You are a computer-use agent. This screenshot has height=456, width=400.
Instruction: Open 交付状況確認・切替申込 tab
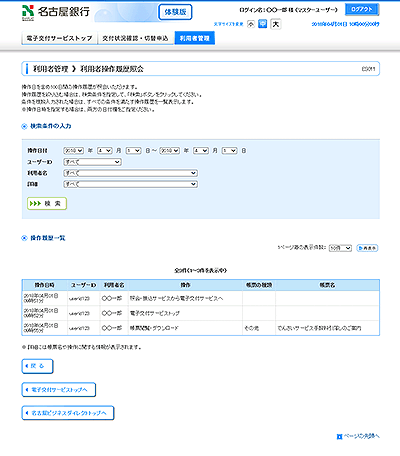click(135, 38)
